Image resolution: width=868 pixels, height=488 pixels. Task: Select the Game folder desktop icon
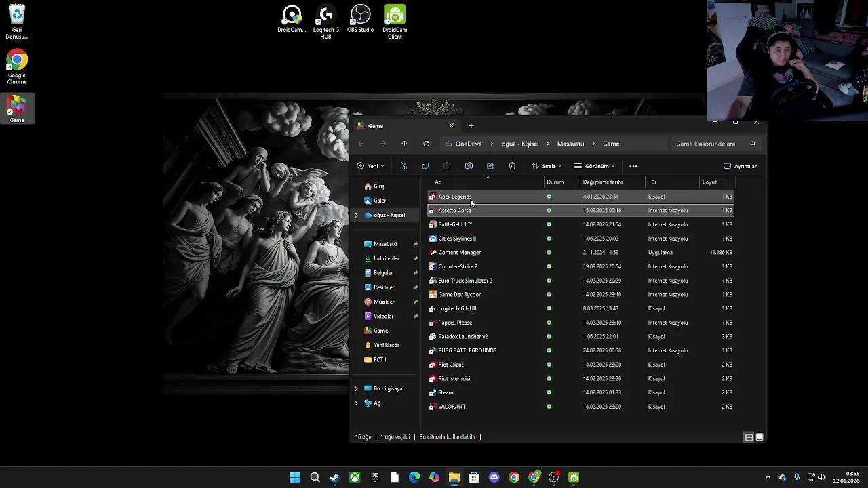[17, 108]
